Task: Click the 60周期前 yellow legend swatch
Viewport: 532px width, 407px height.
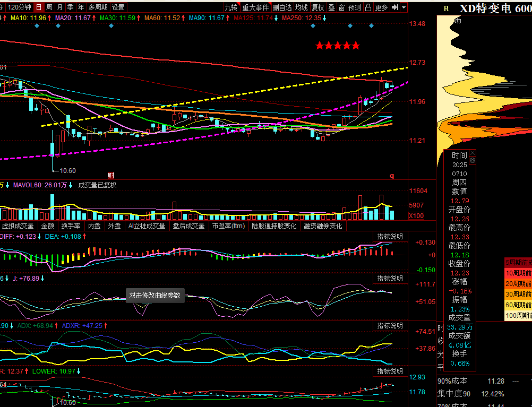Action: click(518, 305)
